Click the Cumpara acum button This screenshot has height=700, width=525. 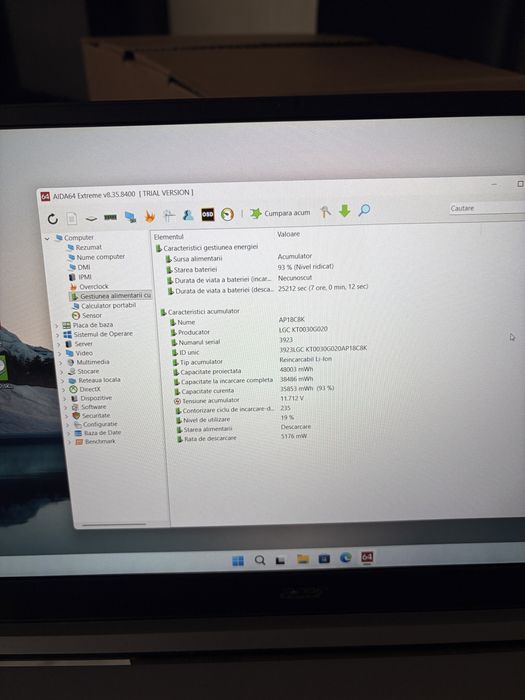[280, 213]
